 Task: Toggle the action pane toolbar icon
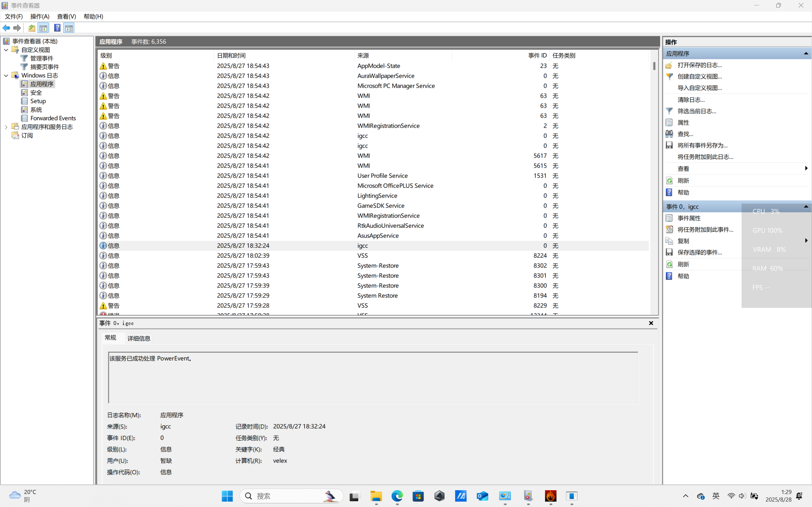pyautogui.click(x=69, y=28)
